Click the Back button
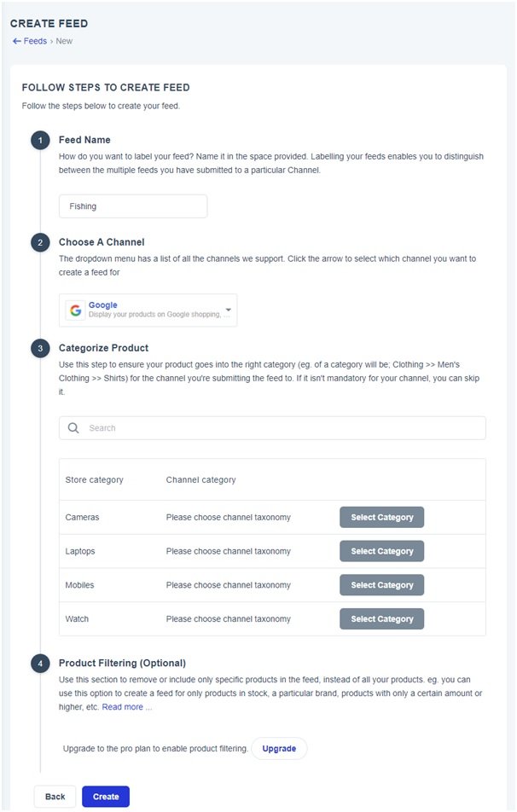Image resolution: width=517 pixels, height=812 pixels. point(55,797)
